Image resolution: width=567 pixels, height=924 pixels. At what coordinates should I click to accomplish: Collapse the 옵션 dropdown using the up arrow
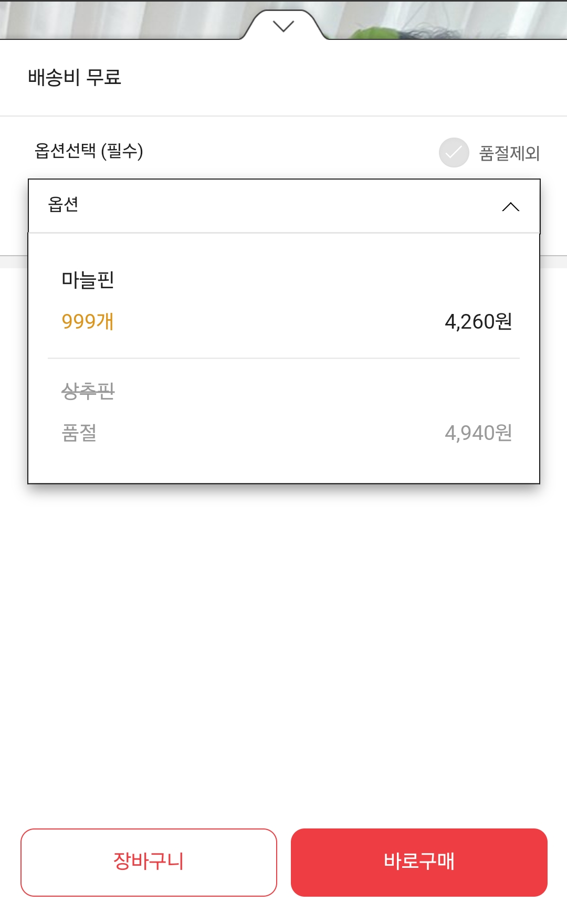510,207
